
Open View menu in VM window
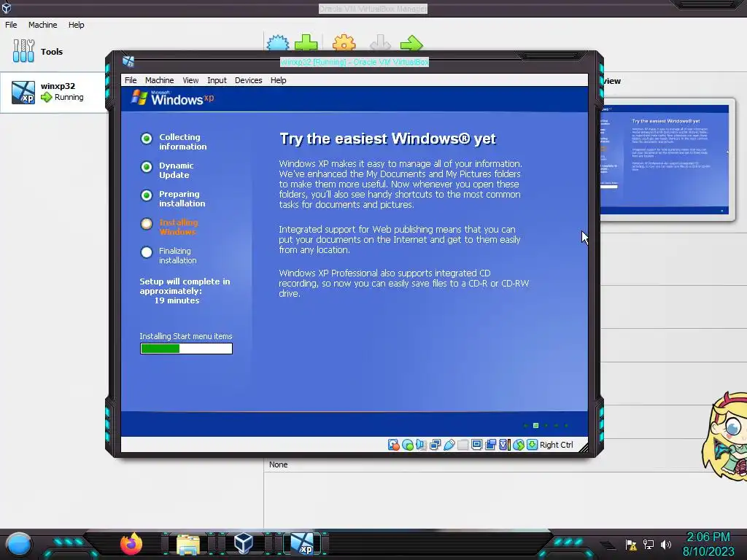[x=190, y=80]
